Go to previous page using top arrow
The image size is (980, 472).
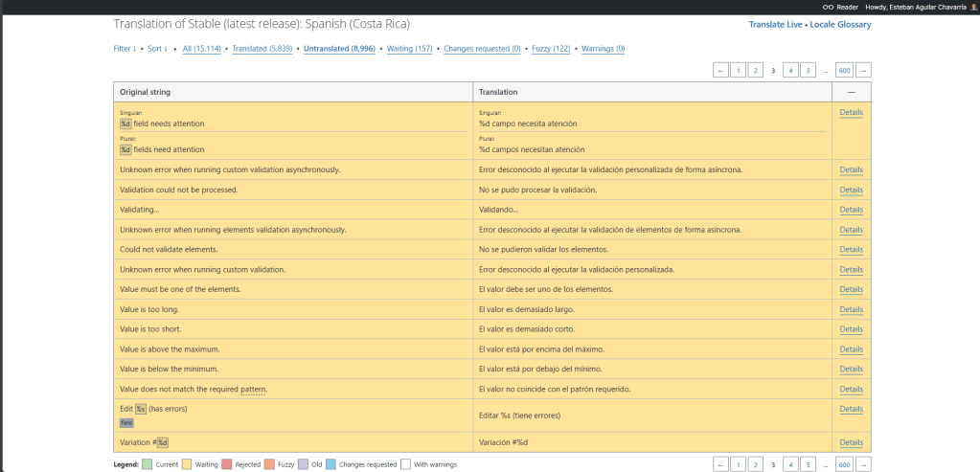click(720, 71)
